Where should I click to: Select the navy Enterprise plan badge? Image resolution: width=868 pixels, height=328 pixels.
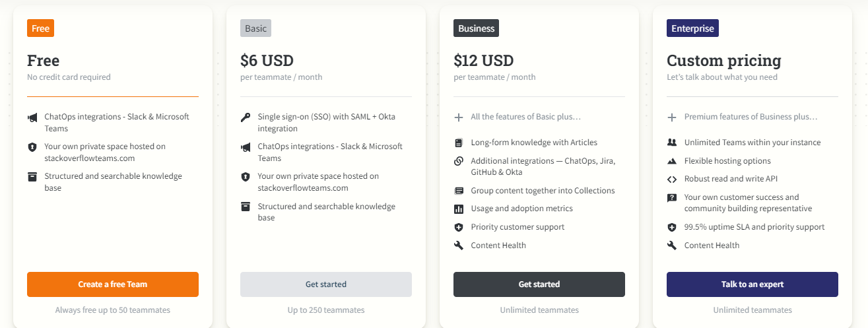click(692, 28)
